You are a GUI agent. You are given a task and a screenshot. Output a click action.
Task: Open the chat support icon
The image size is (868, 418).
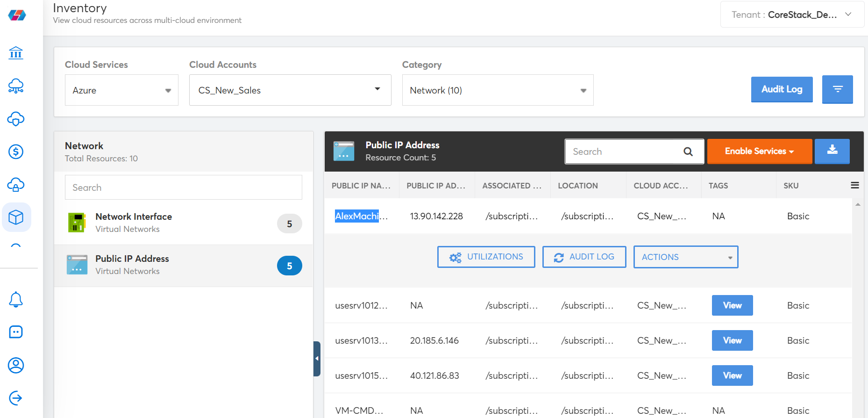click(x=16, y=332)
